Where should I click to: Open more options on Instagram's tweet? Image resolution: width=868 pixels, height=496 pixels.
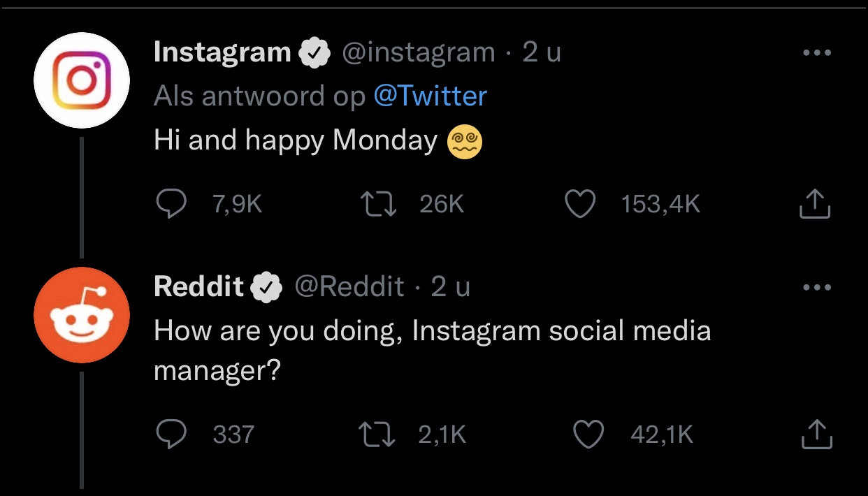coord(816,52)
